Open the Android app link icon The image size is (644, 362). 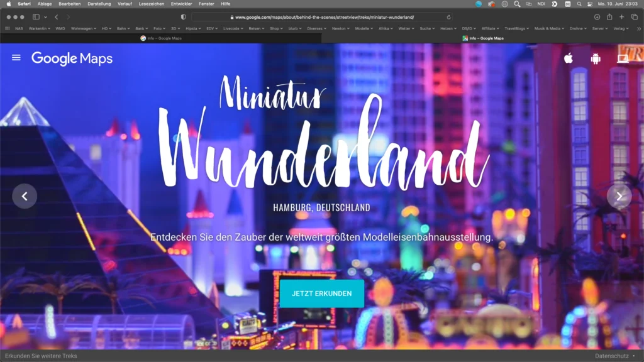coord(596,58)
